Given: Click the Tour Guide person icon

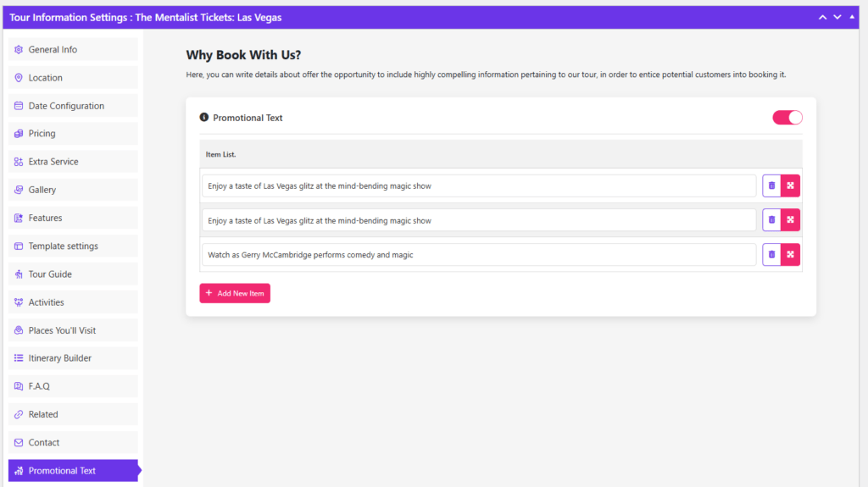Looking at the screenshot, I should point(19,274).
